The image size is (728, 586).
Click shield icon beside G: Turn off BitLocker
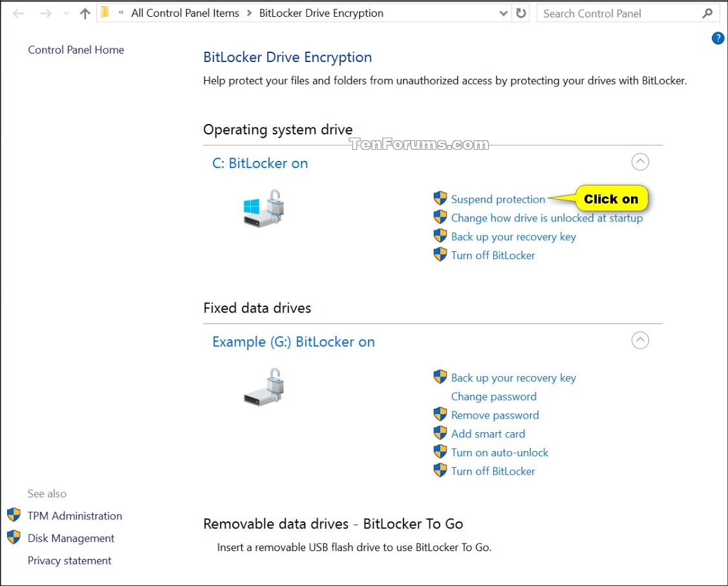point(440,470)
